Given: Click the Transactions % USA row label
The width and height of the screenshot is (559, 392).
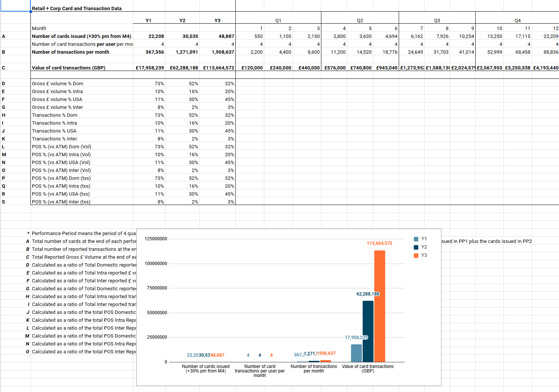Looking at the screenshot, I should coord(54,131).
